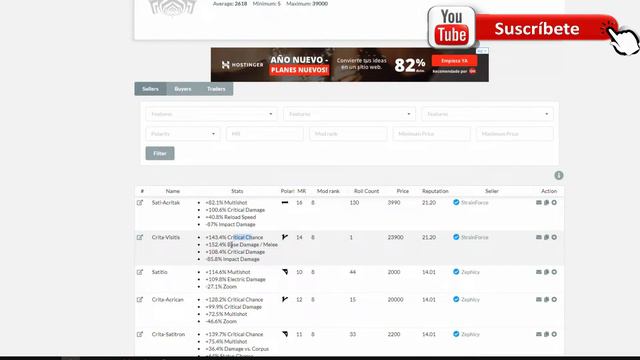Open the first Features filter dropdown
The width and height of the screenshot is (640, 360).
(211, 114)
